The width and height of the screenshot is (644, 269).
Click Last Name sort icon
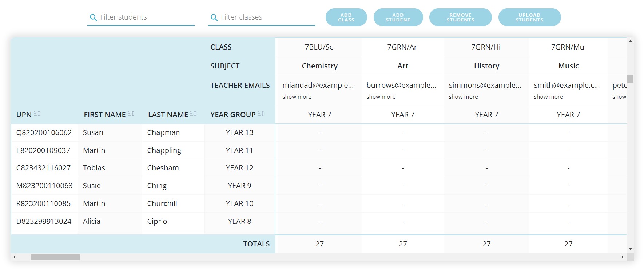coord(193,114)
